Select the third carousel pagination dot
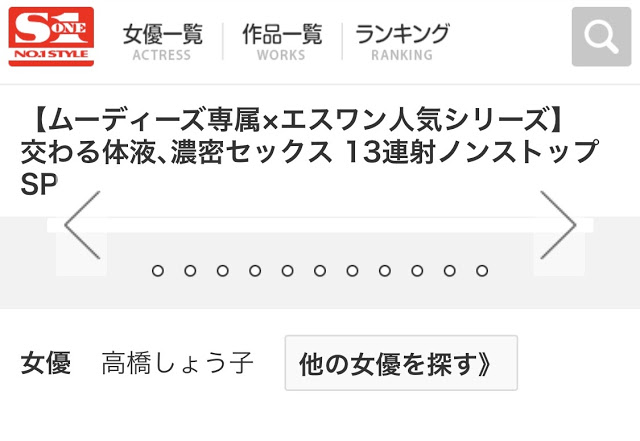The height and width of the screenshot is (441, 640). (x=222, y=271)
